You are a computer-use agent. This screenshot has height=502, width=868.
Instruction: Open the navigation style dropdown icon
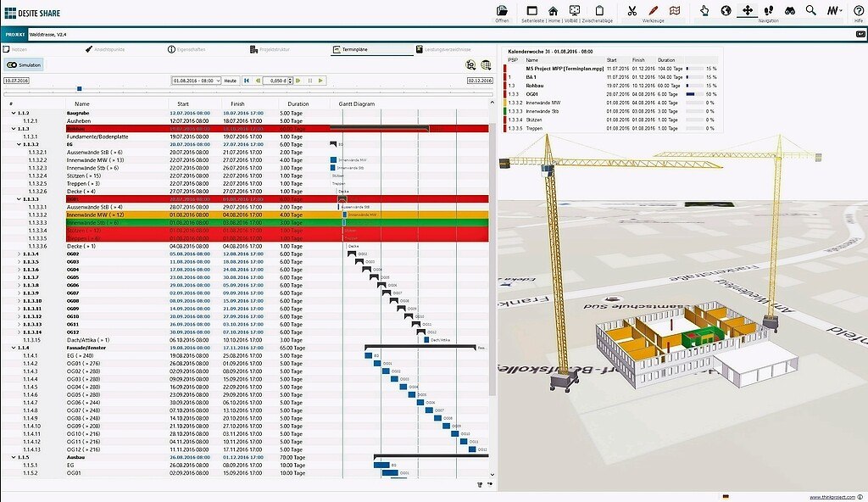(834, 10)
